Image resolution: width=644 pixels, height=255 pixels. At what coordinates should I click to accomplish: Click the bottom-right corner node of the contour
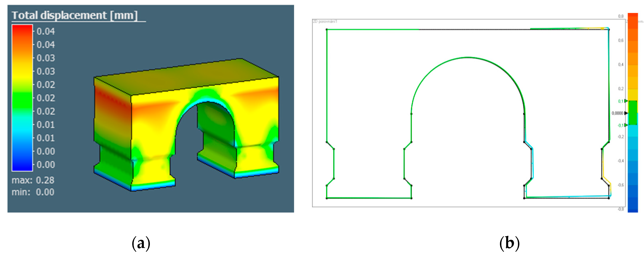[x=609, y=198]
